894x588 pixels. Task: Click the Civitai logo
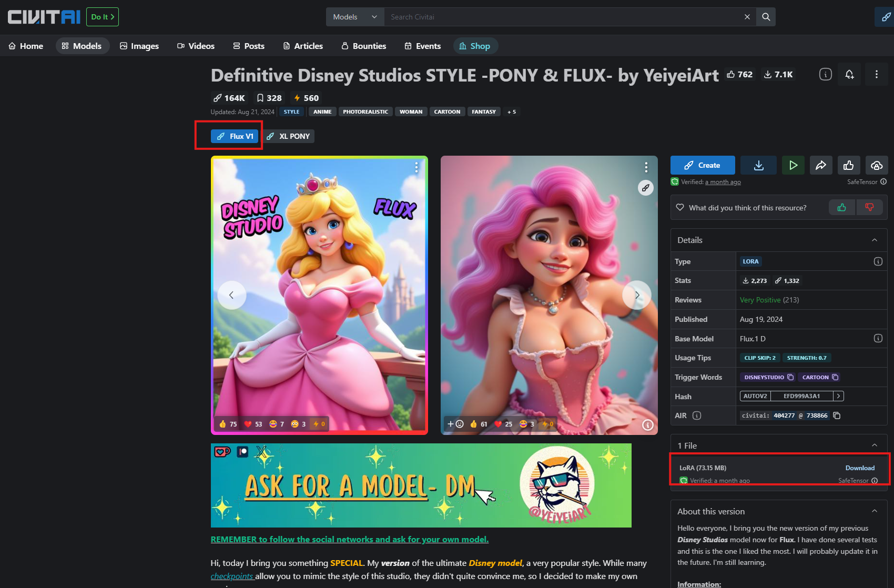coord(44,17)
